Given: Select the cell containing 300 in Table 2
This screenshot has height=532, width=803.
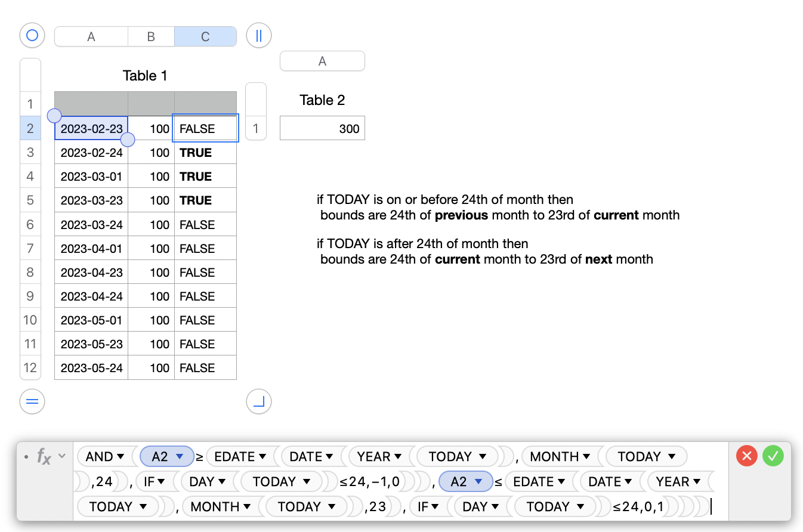Looking at the screenshot, I should point(322,128).
